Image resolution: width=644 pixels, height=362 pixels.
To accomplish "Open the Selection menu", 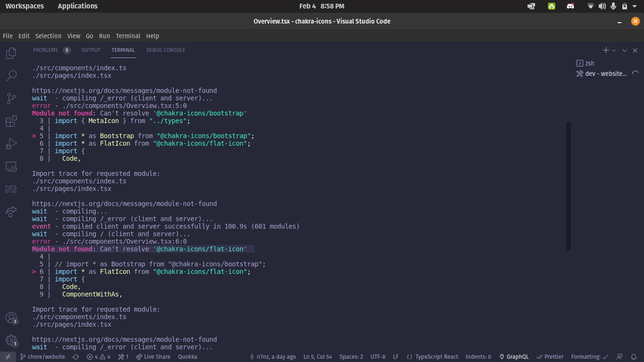I will (x=49, y=36).
